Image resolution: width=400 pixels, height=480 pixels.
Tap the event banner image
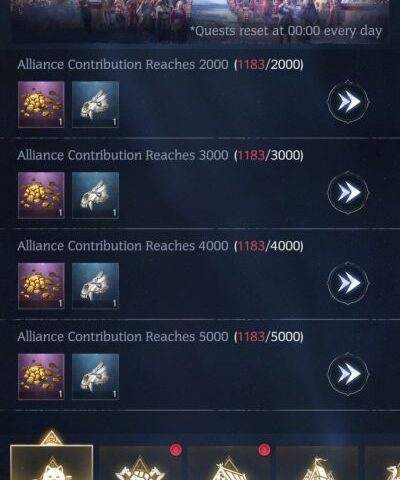(200, 21)
